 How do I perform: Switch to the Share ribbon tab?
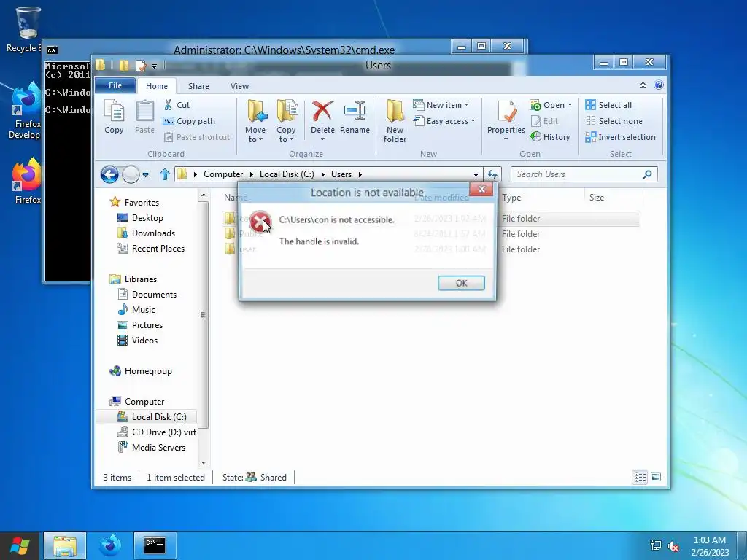click(x=198, y=86)
